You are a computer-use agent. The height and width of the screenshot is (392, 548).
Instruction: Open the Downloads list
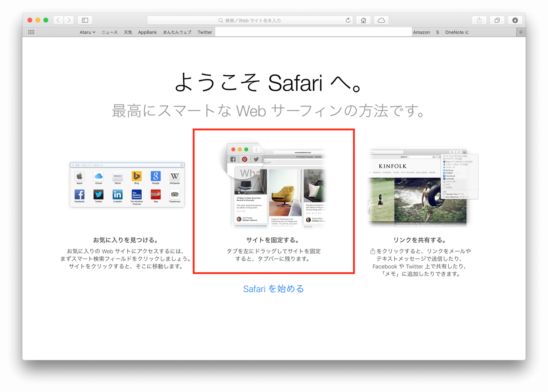pos(515,20)
